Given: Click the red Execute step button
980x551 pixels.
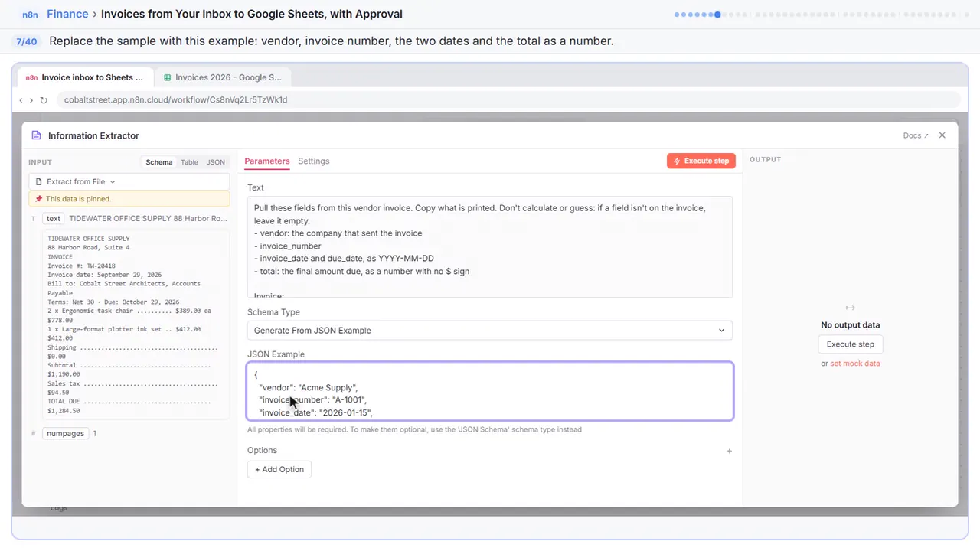Looking at the screenshot, I should pos(701,161).
